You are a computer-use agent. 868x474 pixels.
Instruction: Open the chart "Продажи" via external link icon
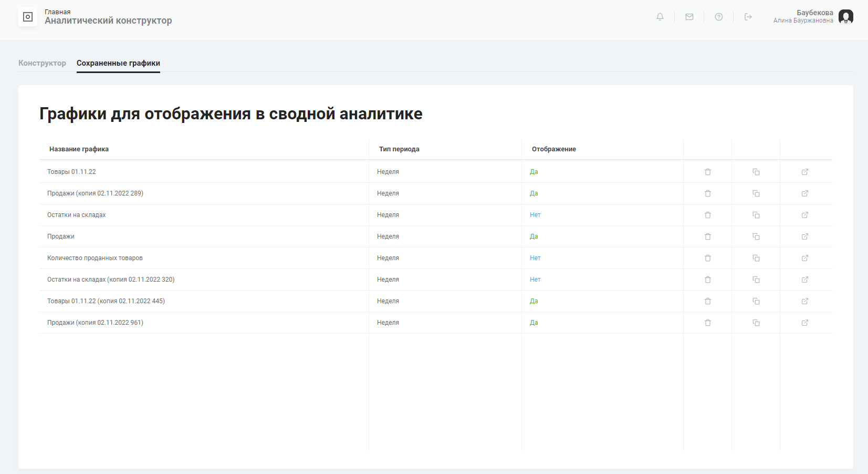point(804,236)
